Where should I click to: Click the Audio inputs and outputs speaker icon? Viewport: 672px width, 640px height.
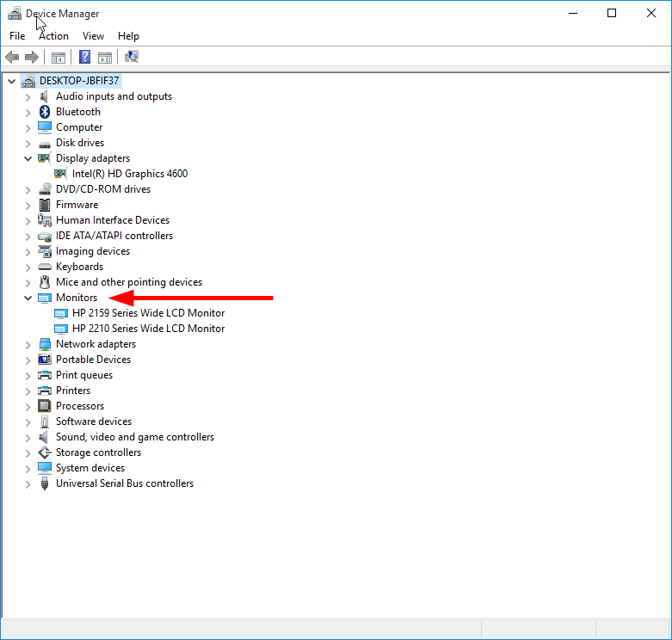point(44,96)
